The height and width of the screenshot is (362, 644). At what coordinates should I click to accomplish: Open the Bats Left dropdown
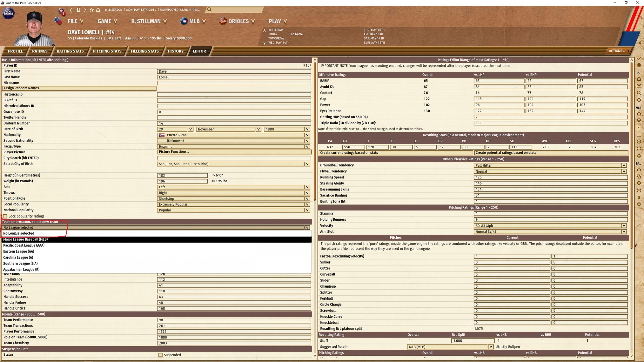click(234, 187)
